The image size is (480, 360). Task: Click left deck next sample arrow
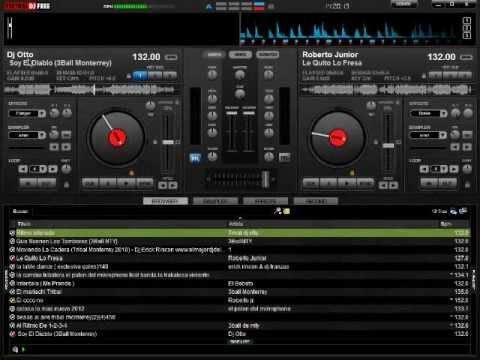[x=66, y=147]
